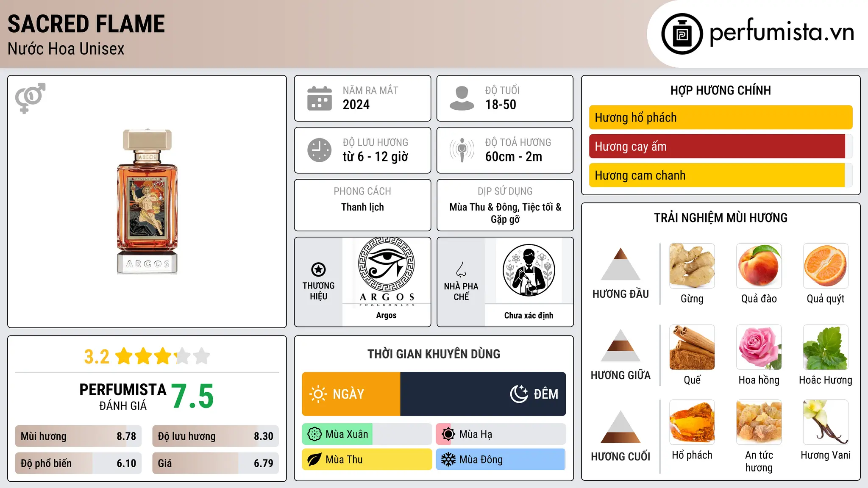Click the base note pyramid icon
Screen dimensions: 868x488
point(620,427)
